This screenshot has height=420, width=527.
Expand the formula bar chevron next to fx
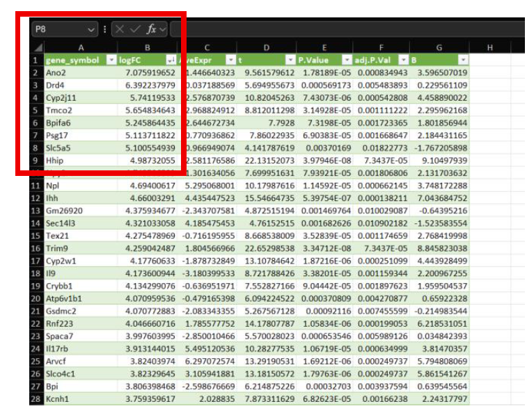[x=163, y=29]
